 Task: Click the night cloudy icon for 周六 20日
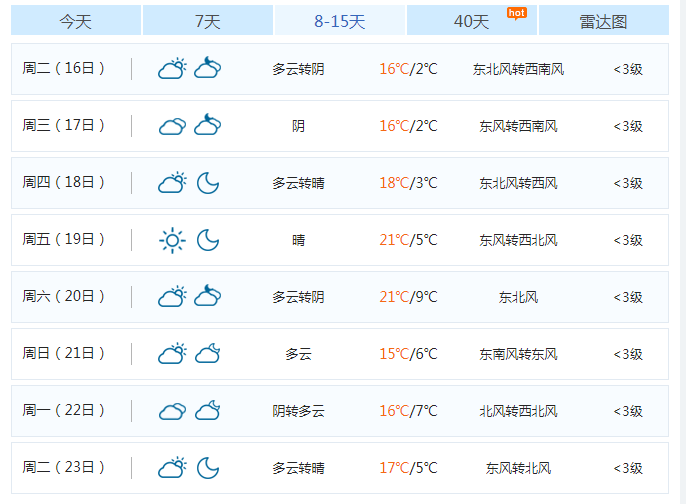(208, 296)
